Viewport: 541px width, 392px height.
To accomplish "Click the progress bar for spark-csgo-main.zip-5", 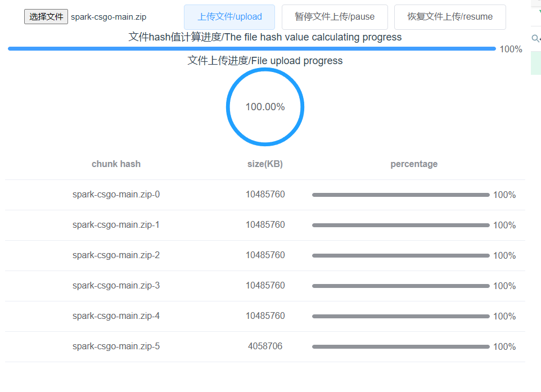I will [400, 346].
